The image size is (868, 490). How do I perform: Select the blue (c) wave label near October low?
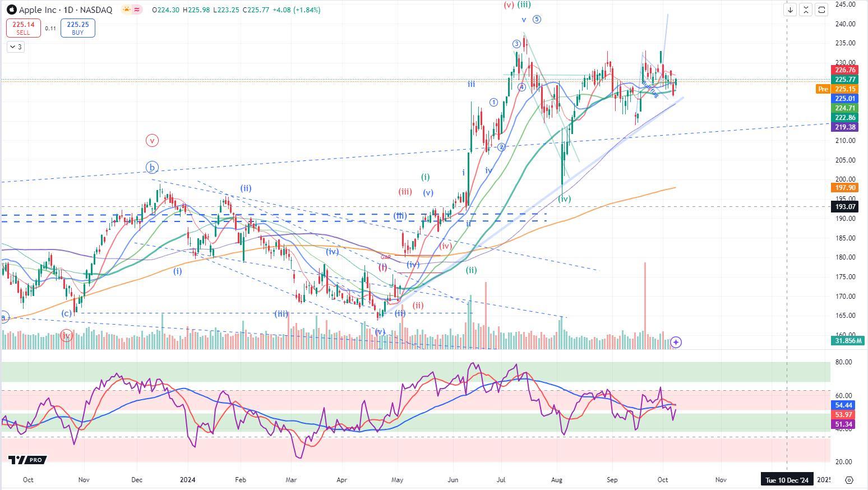coord(67,313)
